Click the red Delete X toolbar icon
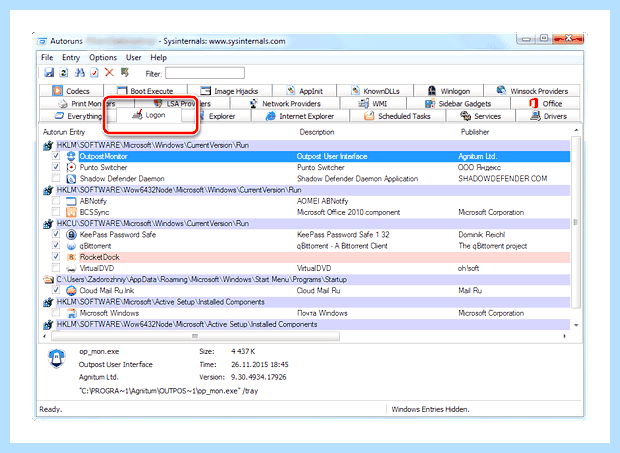 [109, 72]
